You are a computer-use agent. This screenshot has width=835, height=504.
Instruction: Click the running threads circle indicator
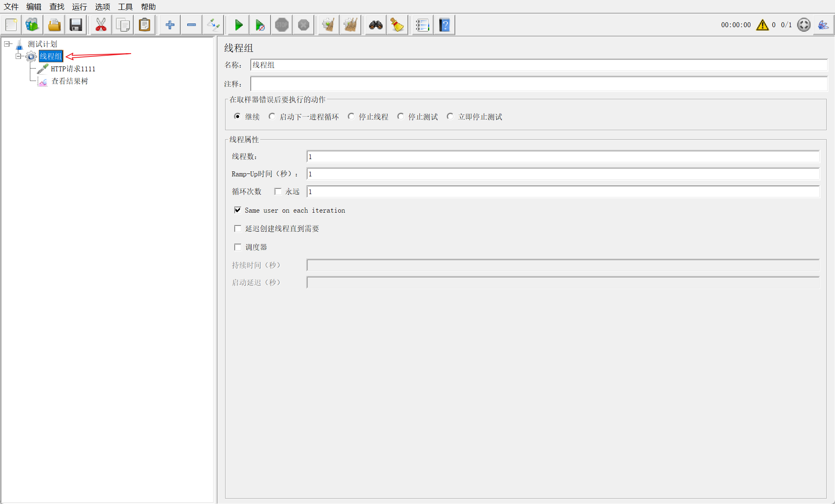804,25
